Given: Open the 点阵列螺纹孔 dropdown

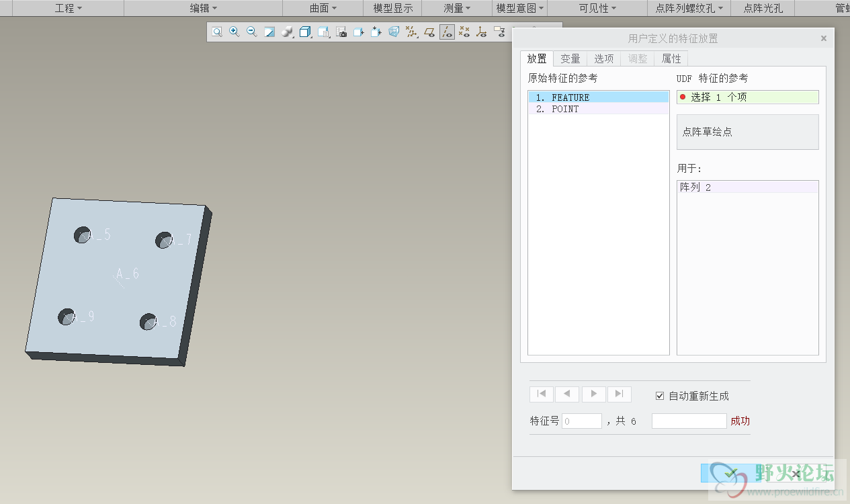Looking at the screenshot, I should [x=689, y=8].
